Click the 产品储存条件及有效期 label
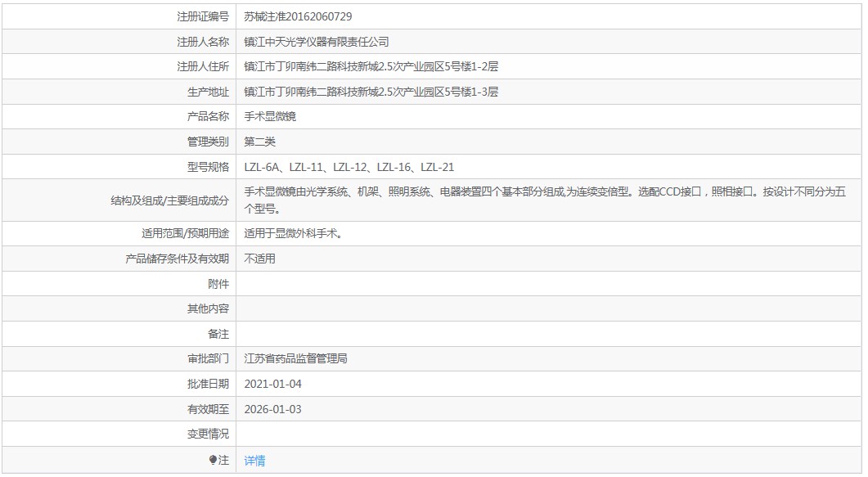This screenshot has width=868, height=477. [178, 259]
